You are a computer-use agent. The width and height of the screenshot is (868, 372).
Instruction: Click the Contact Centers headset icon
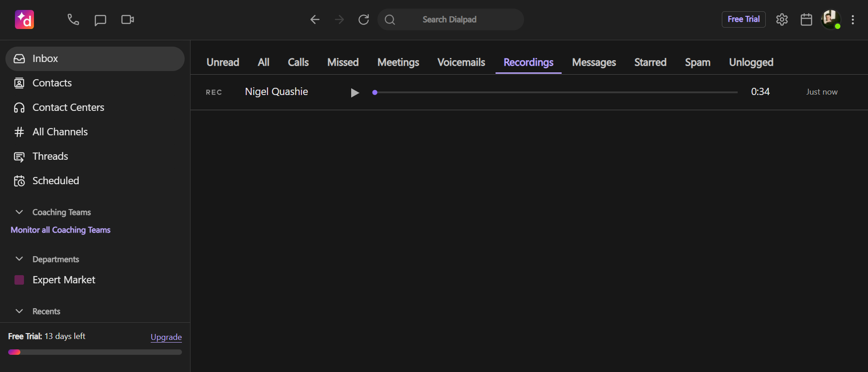[19, 108]
